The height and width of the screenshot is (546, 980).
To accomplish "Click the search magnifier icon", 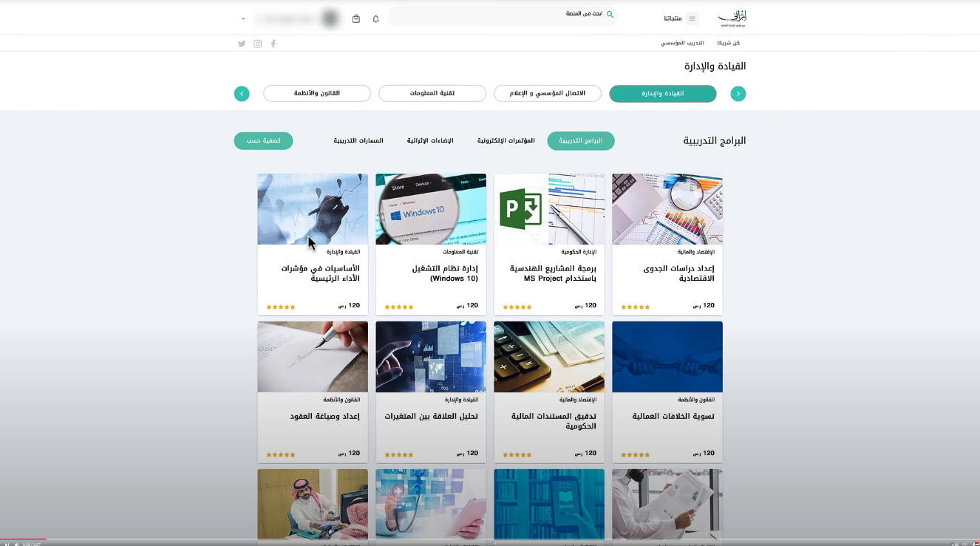I will (x=610, y=14).
